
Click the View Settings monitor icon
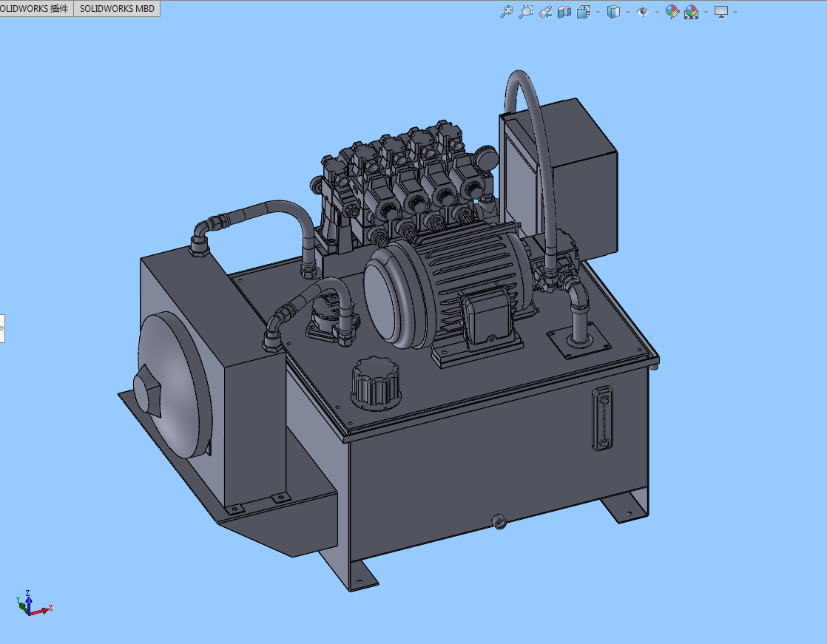tap(721, 12)
